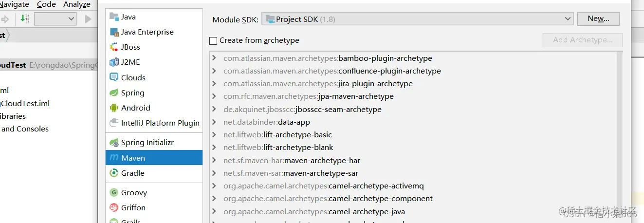Expand camel-archetype-activemq row

(x=215, y=186)
